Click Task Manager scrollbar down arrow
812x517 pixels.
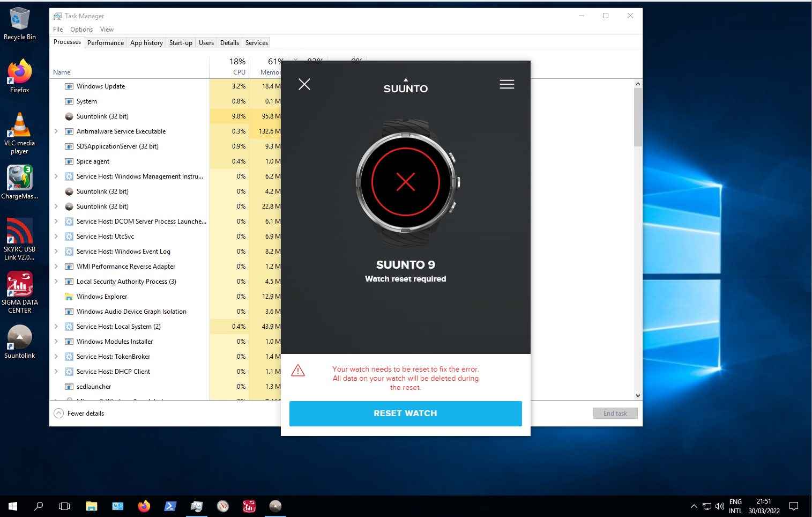638,396
